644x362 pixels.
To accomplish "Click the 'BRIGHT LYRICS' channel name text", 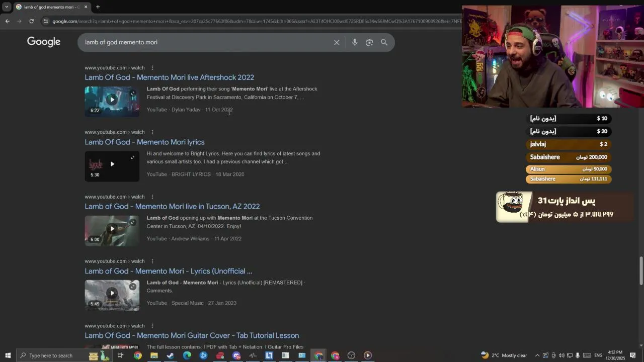I will (x=191, y=174).
